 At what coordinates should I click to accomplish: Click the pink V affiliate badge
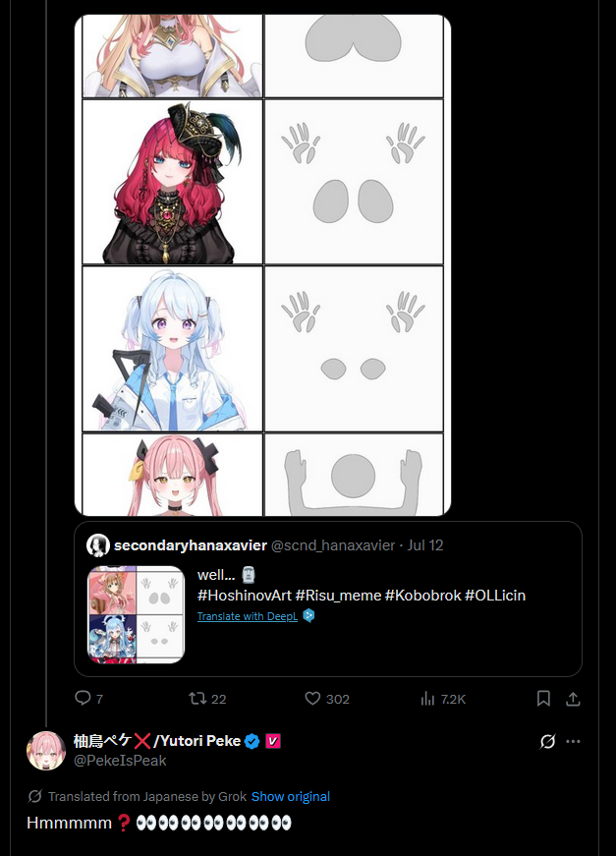pyautogui.click(x=273, y=741)
